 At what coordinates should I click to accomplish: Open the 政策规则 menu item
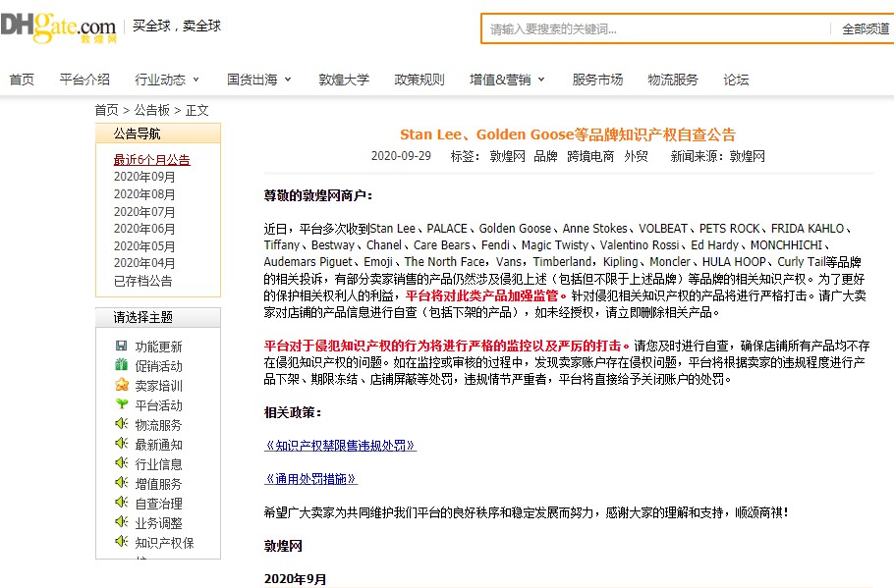click(x=419, y=80)
